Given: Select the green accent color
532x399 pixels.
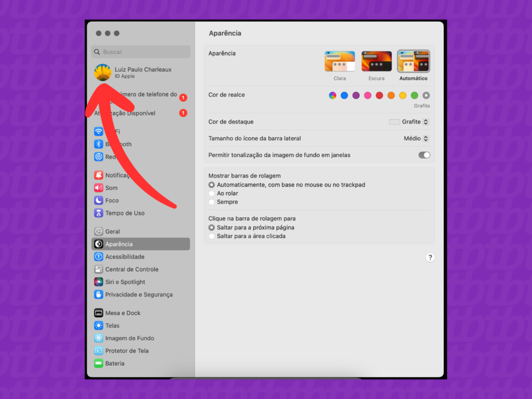Looking at the screenshot, I should (414, 95).
